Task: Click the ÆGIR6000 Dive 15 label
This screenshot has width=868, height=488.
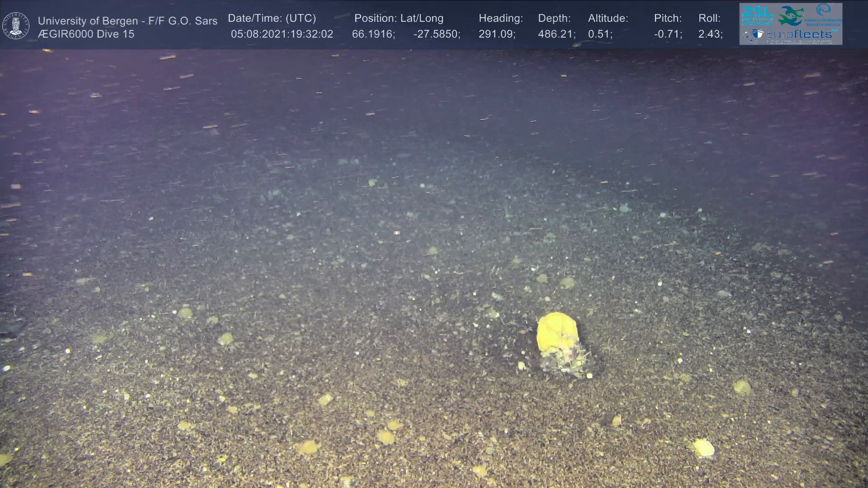Action: pyautogui.click(x=86, y=34)
